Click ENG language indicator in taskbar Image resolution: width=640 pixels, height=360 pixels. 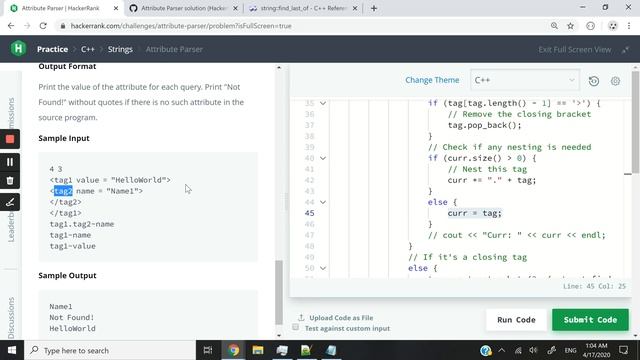pos(570,350)
